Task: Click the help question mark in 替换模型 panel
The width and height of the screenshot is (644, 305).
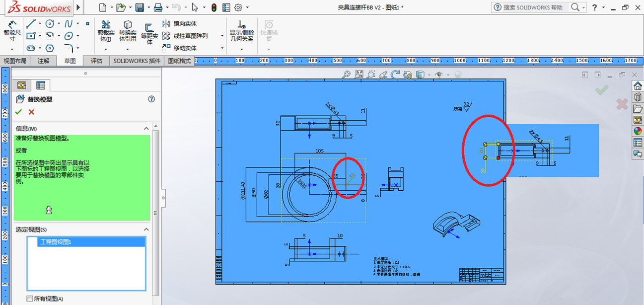Action: coord(152,99)
